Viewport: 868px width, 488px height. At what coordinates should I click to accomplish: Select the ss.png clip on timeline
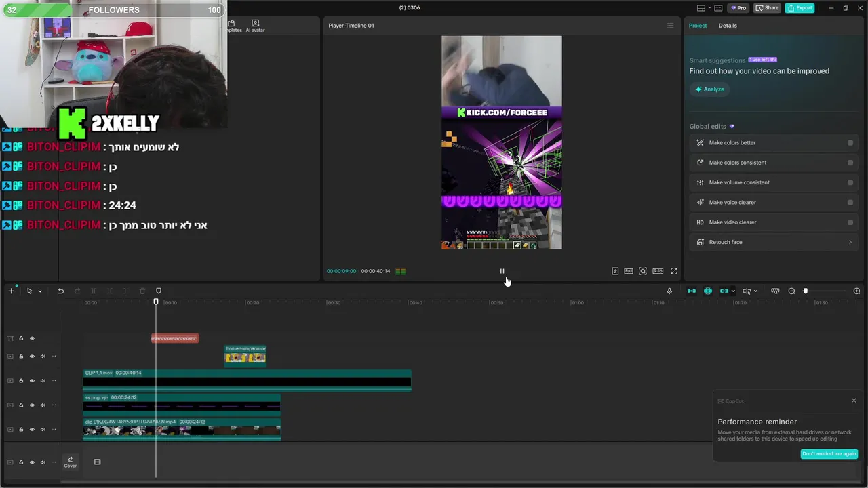pos(182,405)
